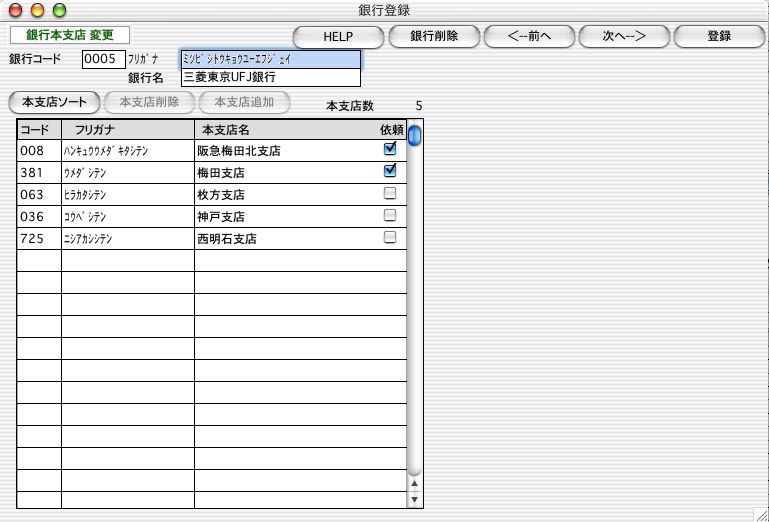Toggle 依頼 checkbox for 阪急梅田北支店

(390, 148)
